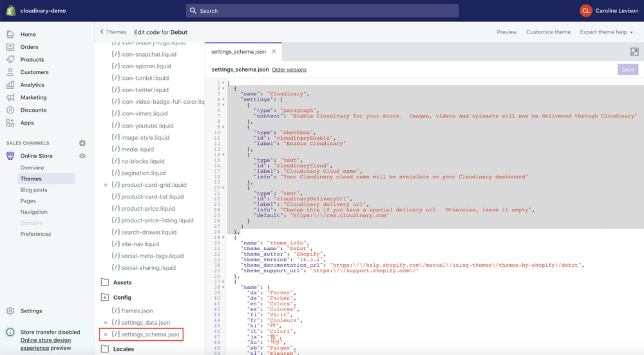Screen dimensions: 644x355
Task: Click the Online Store shop icon
Action: (10, 156)
